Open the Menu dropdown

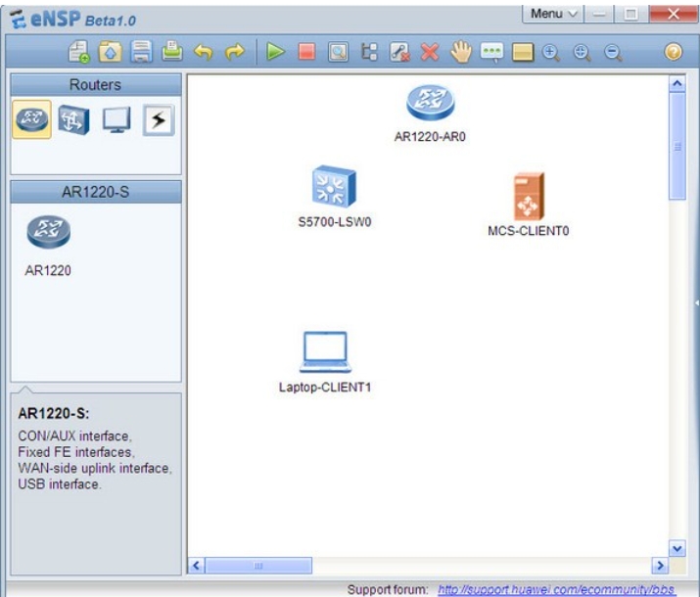point(553,14)
